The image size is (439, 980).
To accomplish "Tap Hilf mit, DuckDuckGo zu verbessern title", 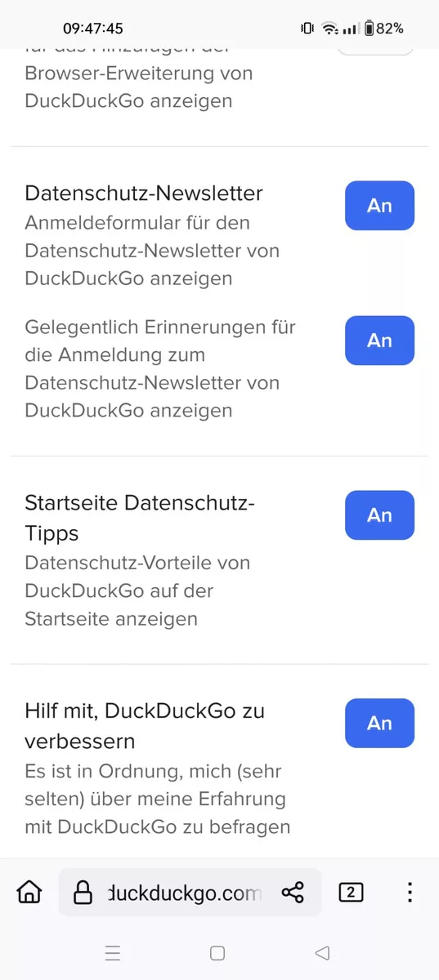I will (x=145, y=725).
